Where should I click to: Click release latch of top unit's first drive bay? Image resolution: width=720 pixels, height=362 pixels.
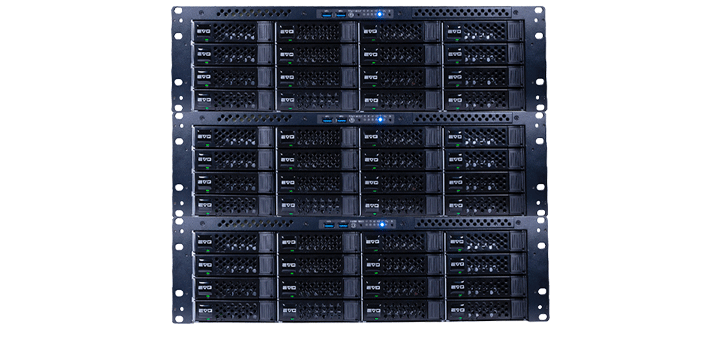264,32
